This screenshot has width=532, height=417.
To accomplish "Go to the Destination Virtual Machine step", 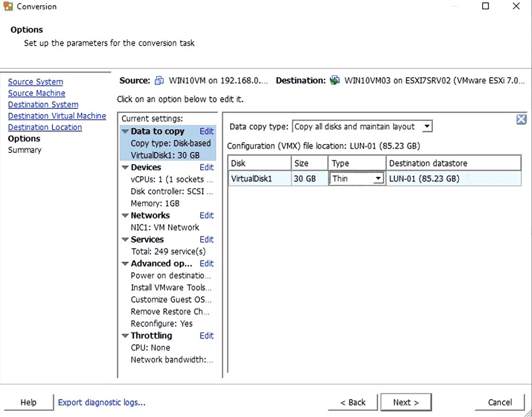I will [57, 116].
